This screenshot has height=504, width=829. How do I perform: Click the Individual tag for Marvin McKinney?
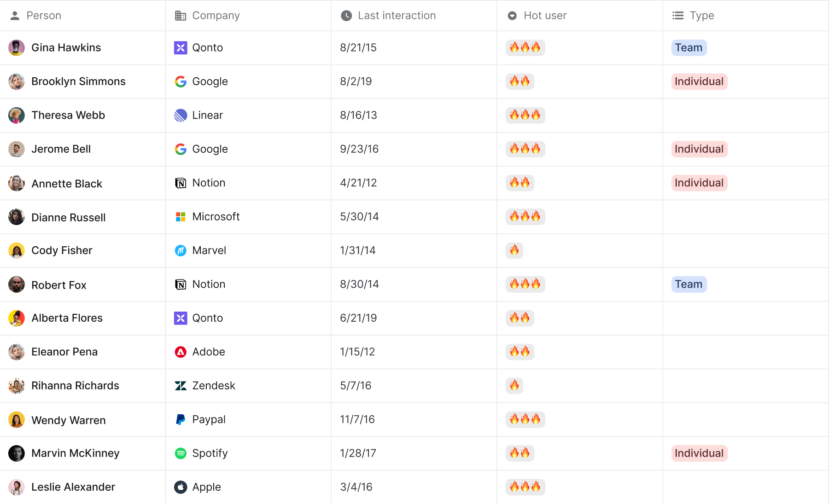click(699, 453)
